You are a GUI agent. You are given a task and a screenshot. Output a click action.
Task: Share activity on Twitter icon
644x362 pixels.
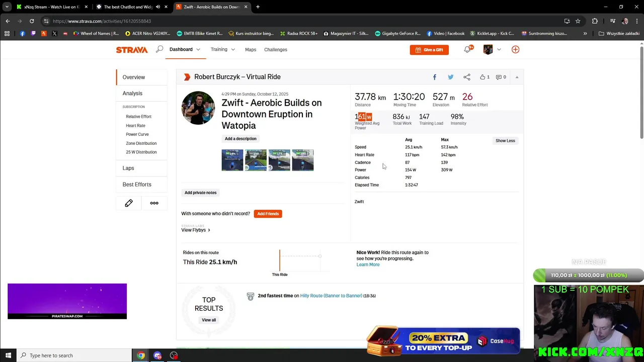point(451,77)
